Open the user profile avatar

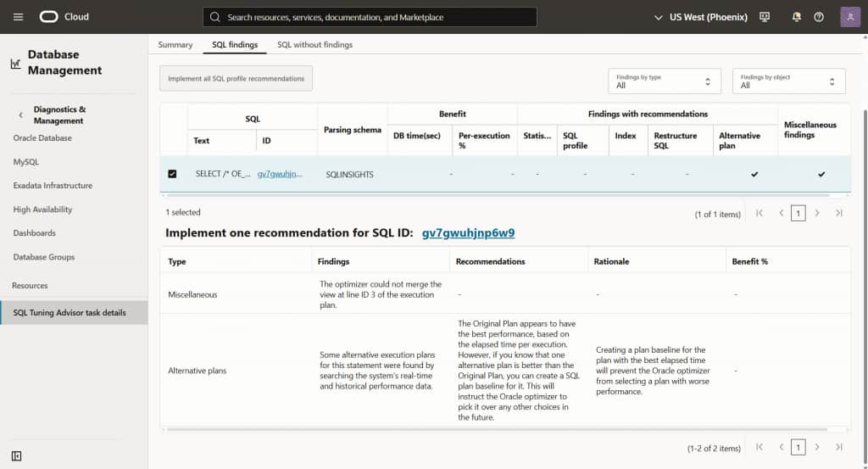[850, 17]
